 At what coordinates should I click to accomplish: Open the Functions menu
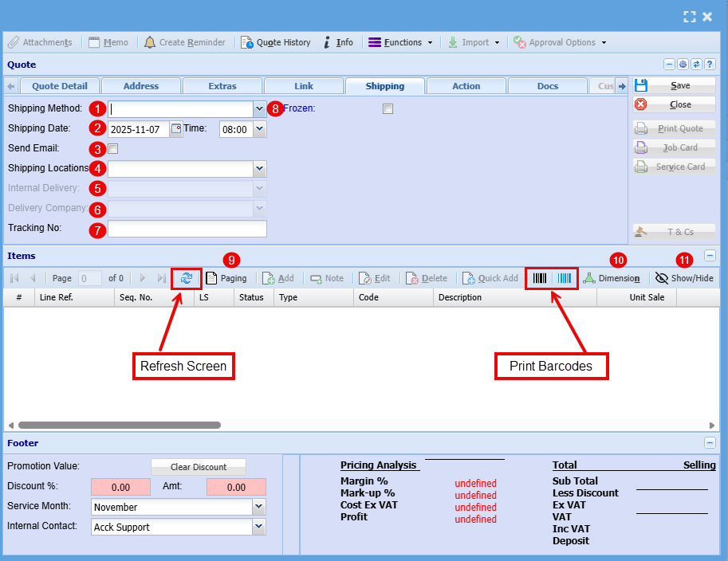[x=400, y=42]
